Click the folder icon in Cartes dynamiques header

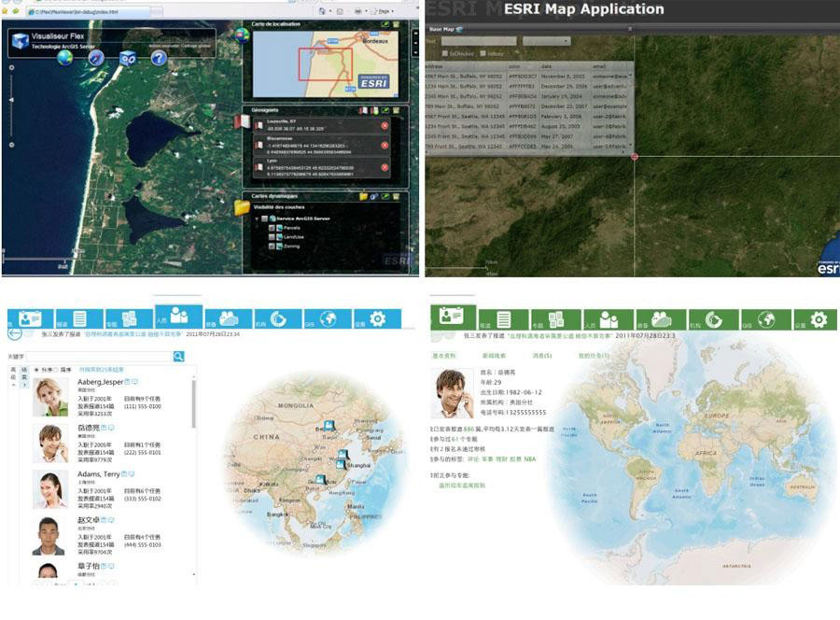(363, 197)
